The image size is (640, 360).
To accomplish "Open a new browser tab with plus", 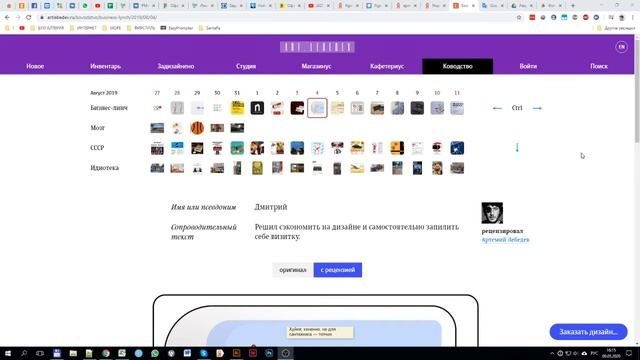I will click(573, 6).
